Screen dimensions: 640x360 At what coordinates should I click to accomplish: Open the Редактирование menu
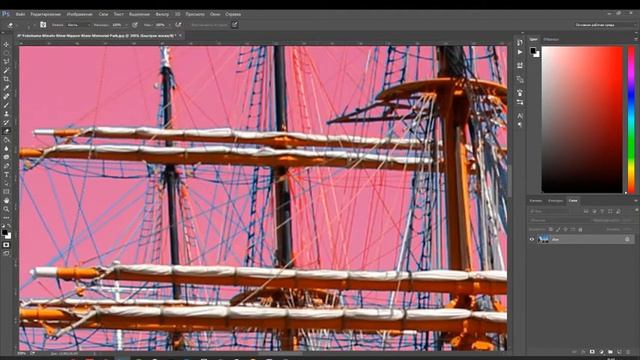pyautogui.click(x=46, y=14)
